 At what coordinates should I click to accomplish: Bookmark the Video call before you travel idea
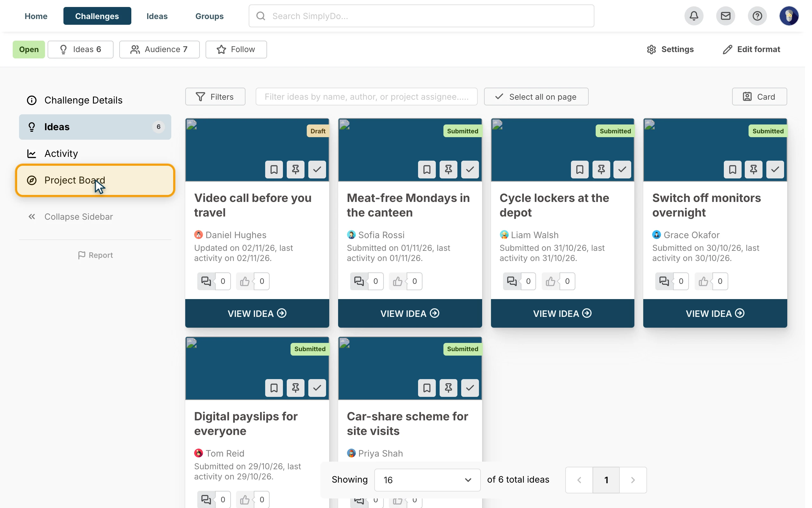point(274,169)
